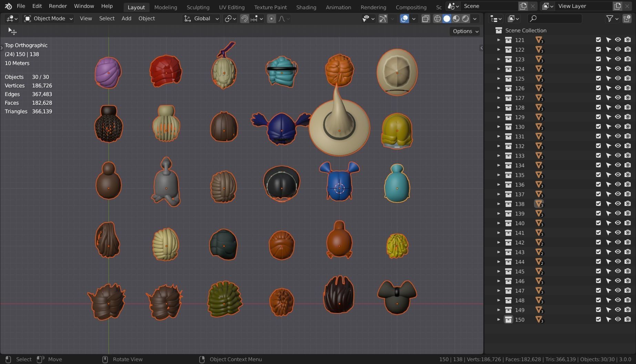Toggle X-Ray mode in the viewport header
636x364 pixels.
[425, 19]
